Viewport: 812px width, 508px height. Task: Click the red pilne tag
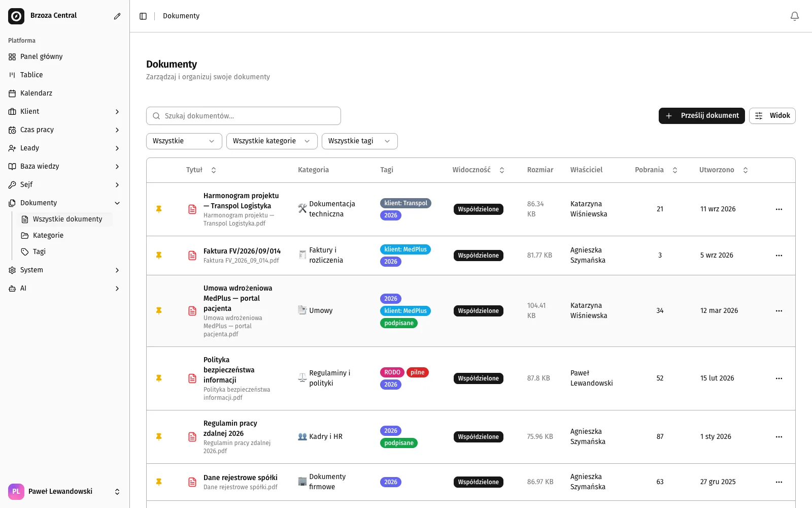click(x=418, y=372)
